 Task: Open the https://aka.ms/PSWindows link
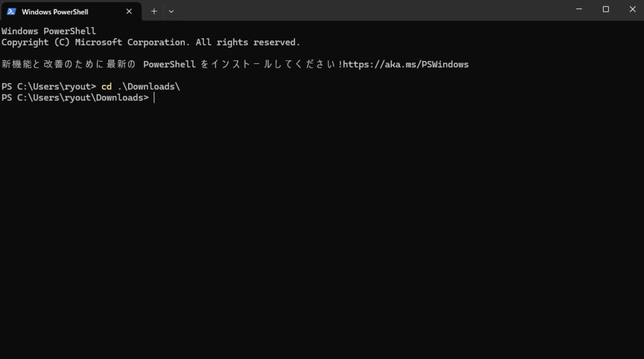pyautogui.click(x=406, y=64)
